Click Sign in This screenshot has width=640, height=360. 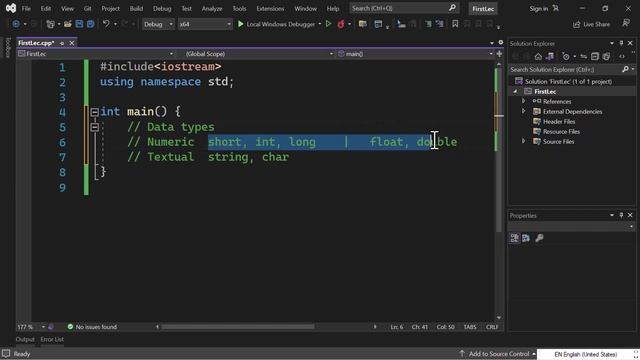pyautogui.click(x=538, y=8)
